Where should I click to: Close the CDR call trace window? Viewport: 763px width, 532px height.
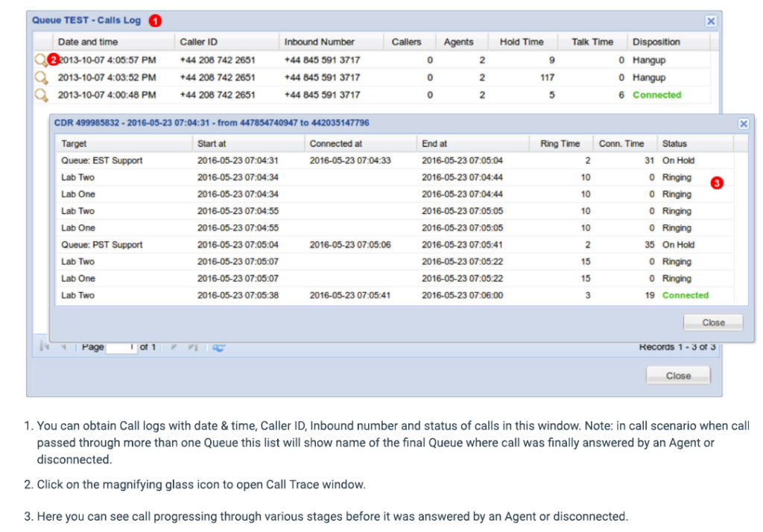coord(713,322)
